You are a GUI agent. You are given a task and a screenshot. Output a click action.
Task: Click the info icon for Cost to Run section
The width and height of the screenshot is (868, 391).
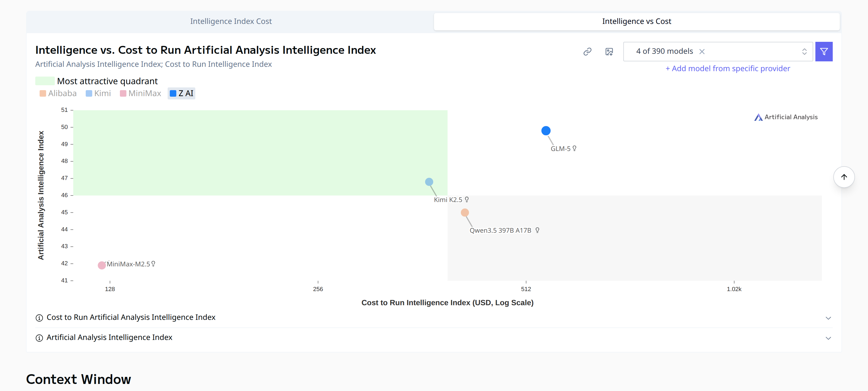[39, 318]
